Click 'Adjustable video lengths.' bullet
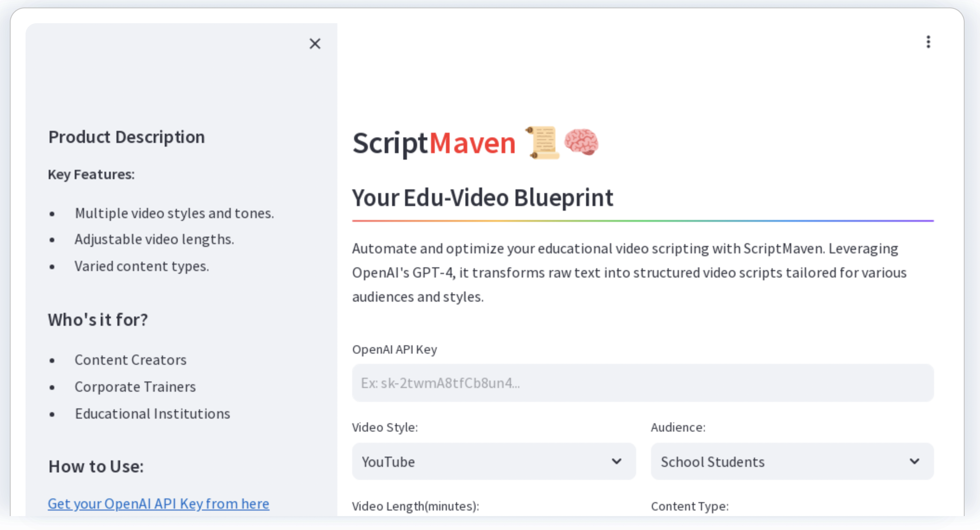This screenshot has width=980, height=530. [155, 239]
